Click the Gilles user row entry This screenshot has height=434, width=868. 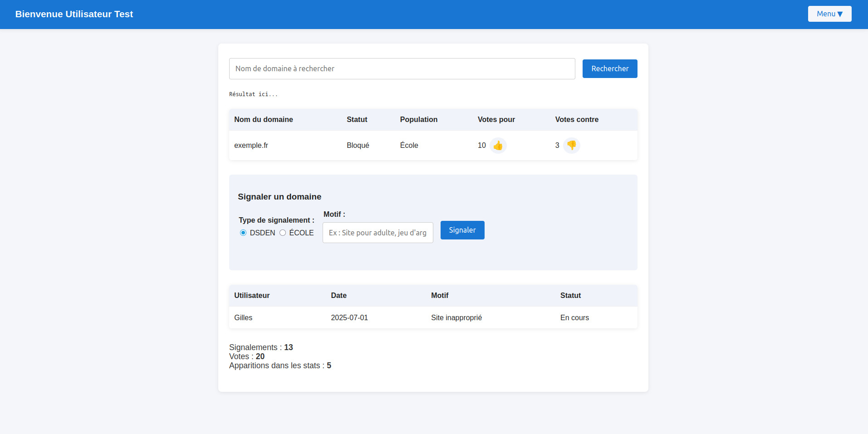[x=243, y=318]
